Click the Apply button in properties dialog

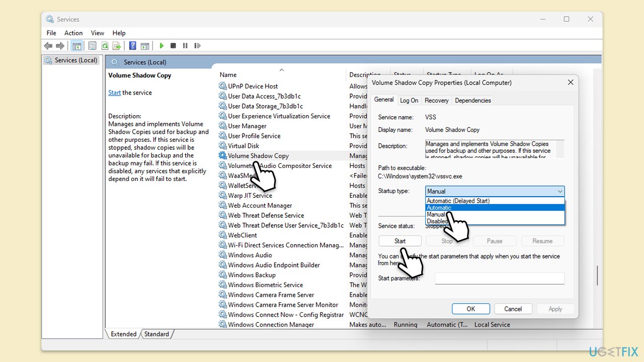click(555, 309)
